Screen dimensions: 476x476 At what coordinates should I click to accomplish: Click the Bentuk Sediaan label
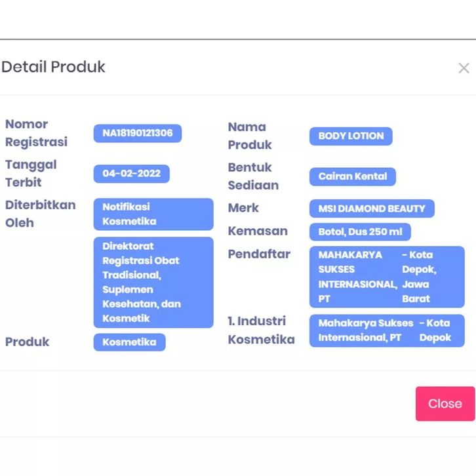(x=252, y=176)
